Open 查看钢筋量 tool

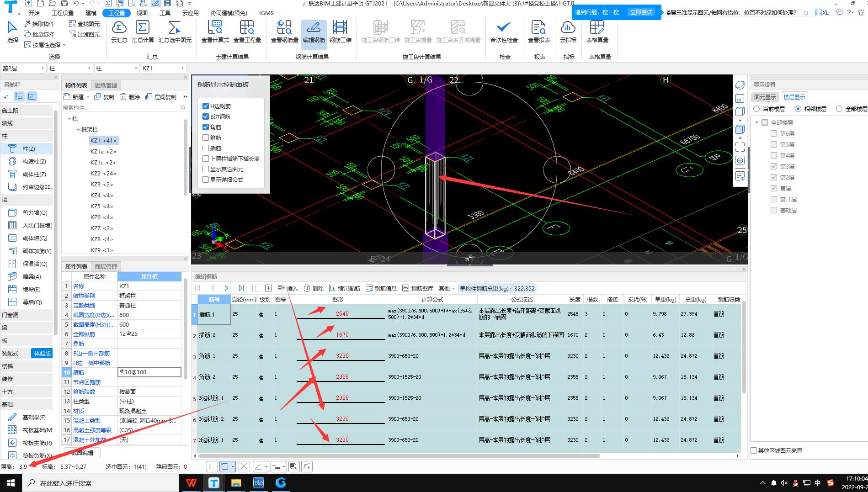[284, 32]
